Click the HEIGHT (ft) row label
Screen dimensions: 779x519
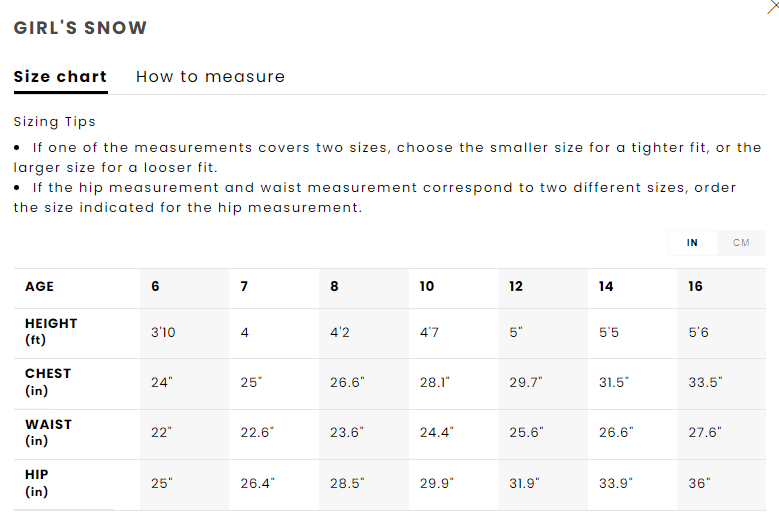[51, 331]
